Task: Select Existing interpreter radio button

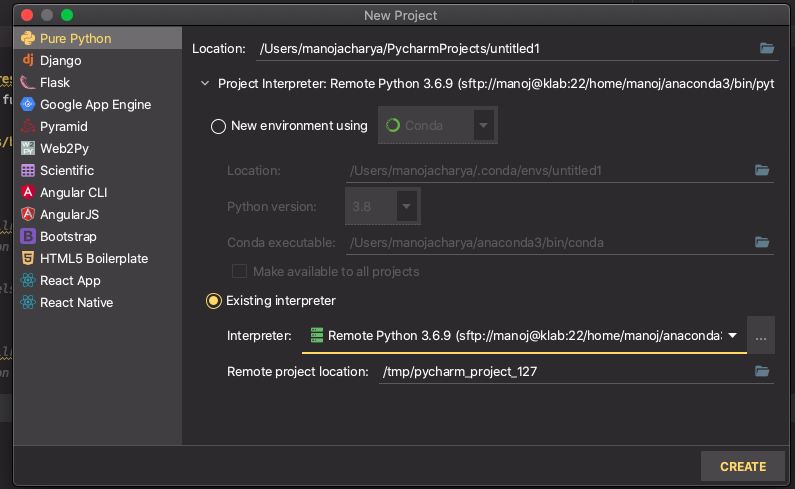Action: tap(213, 301)
